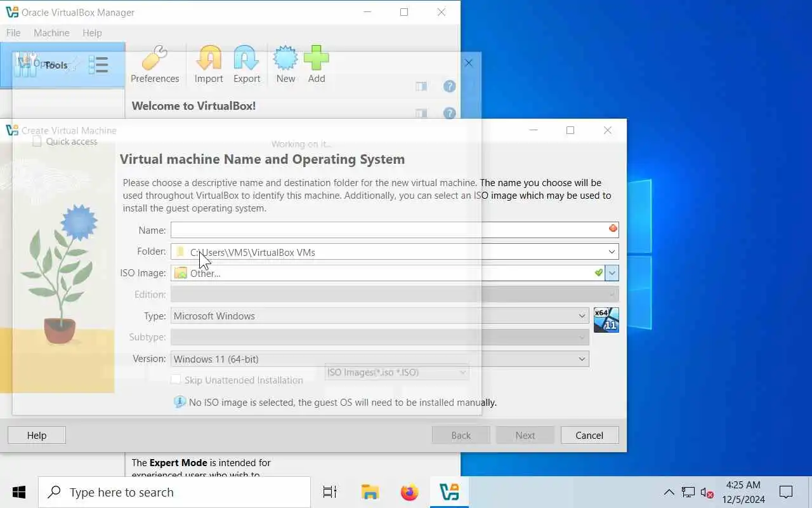Open the Machine menu
Image resolution: width=812 pixels, height=508 pixels.
(x=51, y=33)
